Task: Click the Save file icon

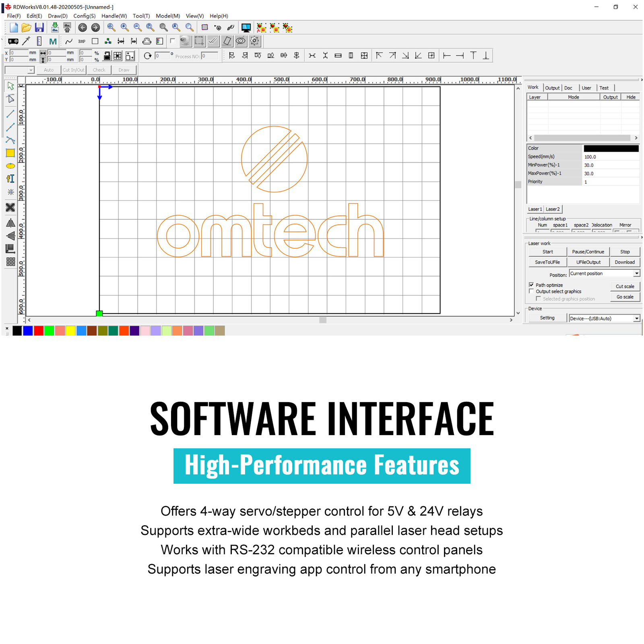Action: 39,28
